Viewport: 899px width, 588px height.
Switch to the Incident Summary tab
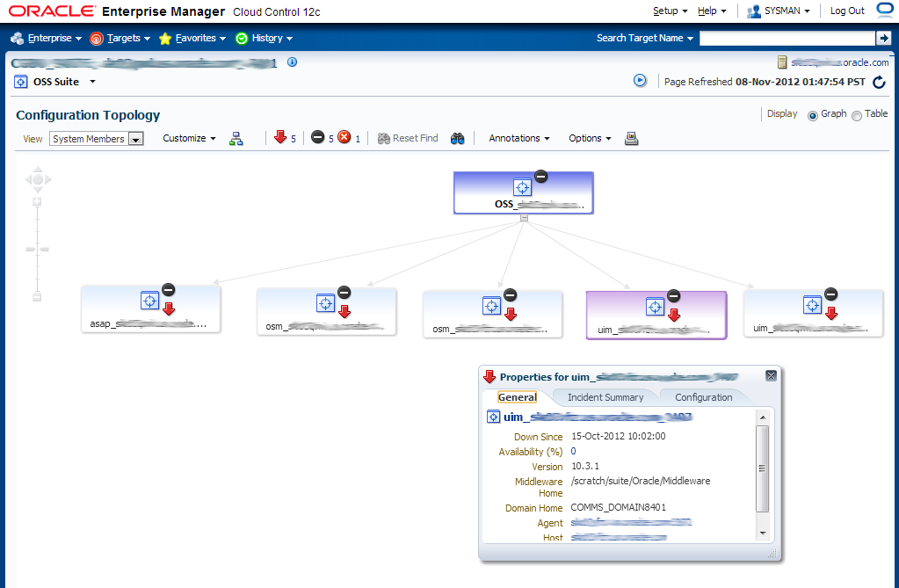tap(605, 397)
